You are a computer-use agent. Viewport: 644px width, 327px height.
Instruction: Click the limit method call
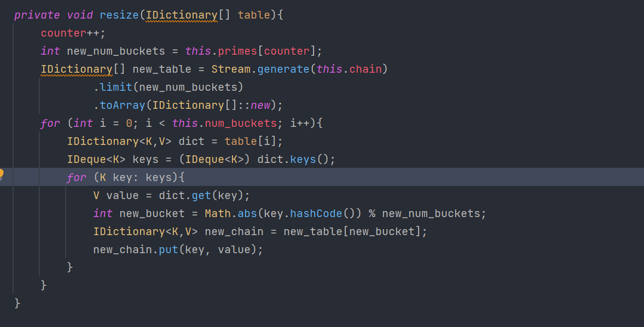pos(116,87)
